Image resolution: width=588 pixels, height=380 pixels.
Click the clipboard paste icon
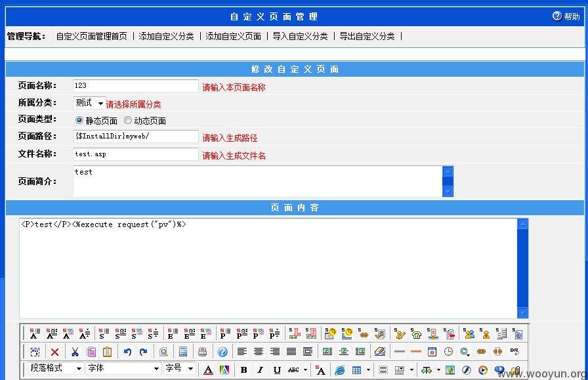point(107,352)
